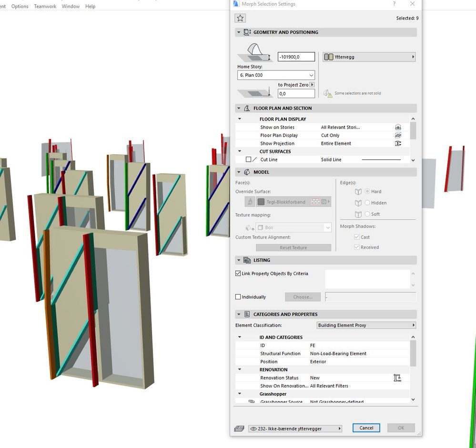Toggle layer visibility eye for 232 layer

[x=253, y=428]
